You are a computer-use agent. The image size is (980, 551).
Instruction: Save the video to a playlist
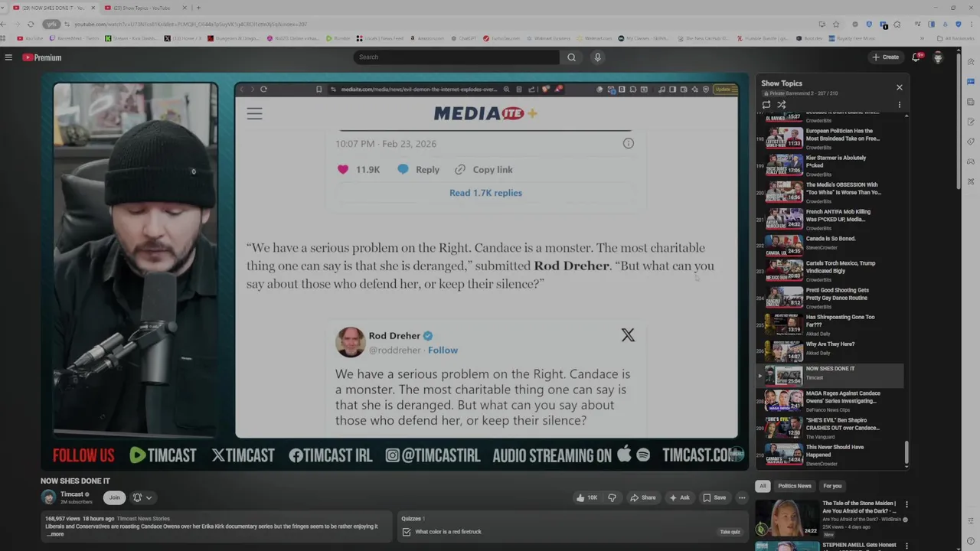(714, 497)
